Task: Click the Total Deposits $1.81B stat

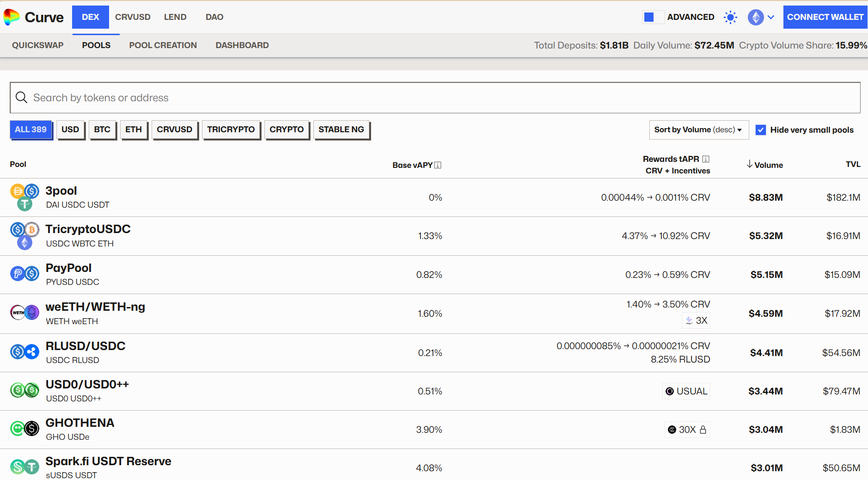Action: [581, 45]
